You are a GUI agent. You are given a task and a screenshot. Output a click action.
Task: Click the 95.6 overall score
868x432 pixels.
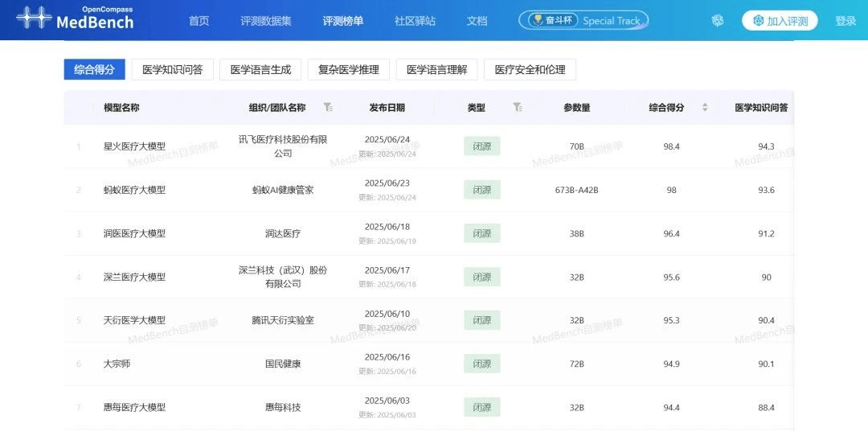coord(671,277)
